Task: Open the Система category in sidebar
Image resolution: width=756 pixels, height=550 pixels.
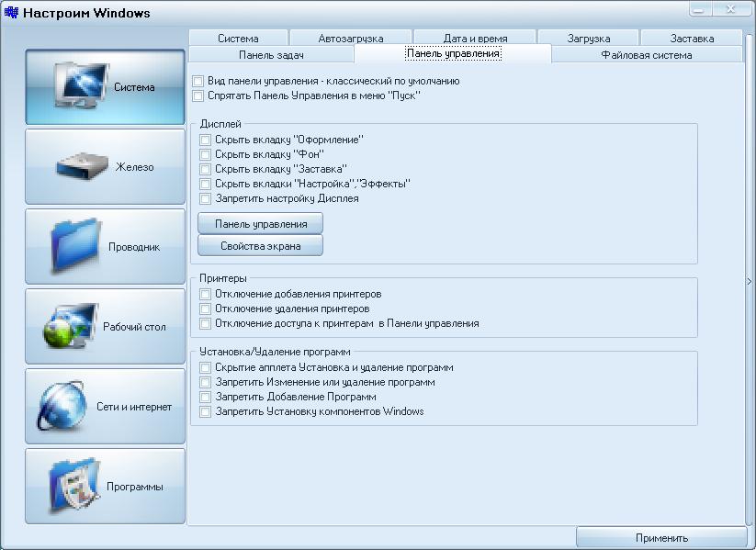Action: [105, 87]
